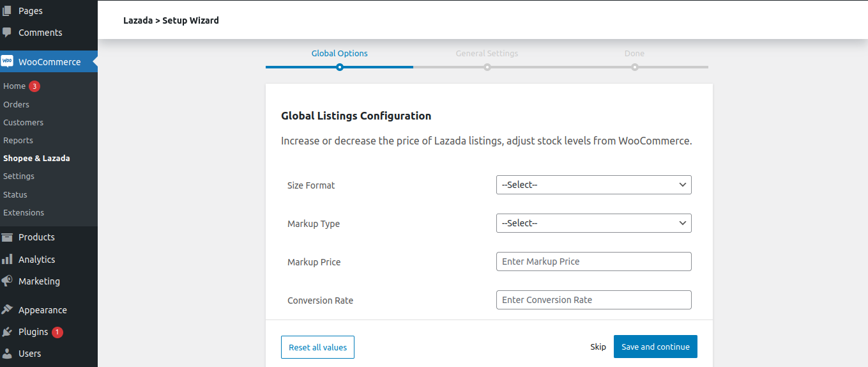
Task: Click the Lazada > Setup Wizard breadcrumb title
Action: (x=171, y=20)
